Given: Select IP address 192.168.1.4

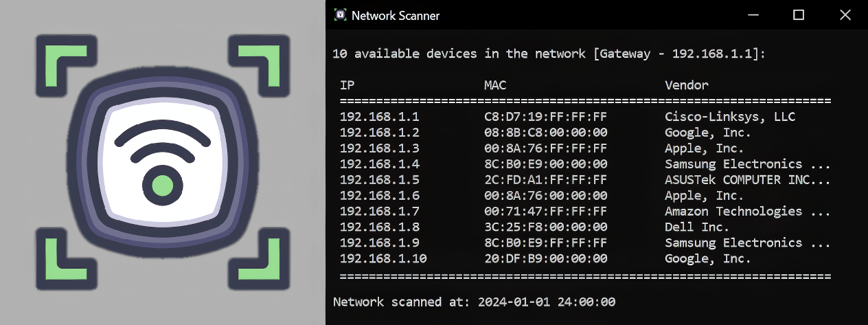Looking at the screenshot, I should [x=380, y=164].
